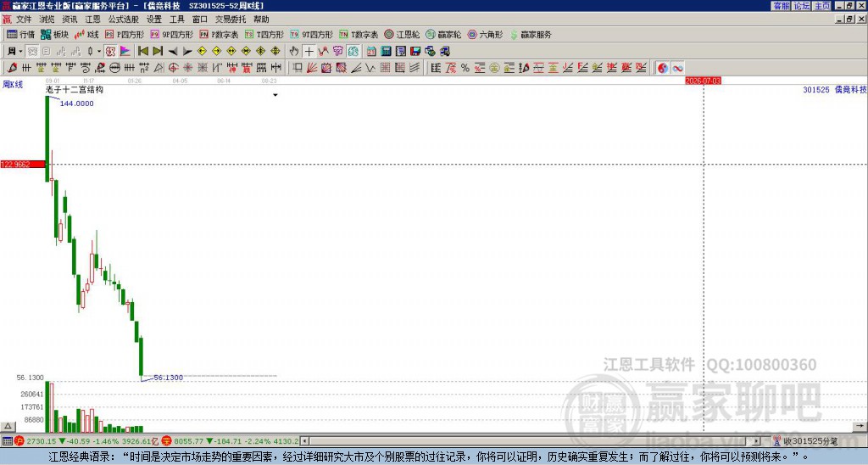Viewport: 868px width, 465px height.
Task: Open the P数字表 tool
Action: click(220, 34)
